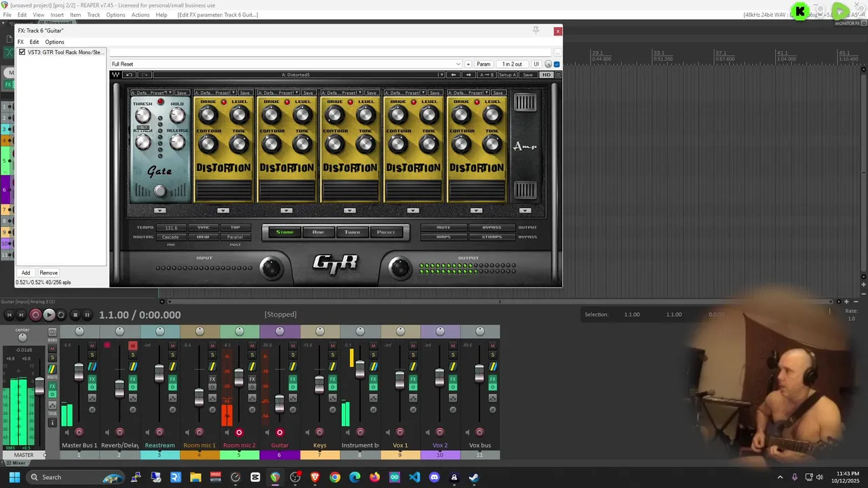Open the master track FX button
This screenshot has width=868, height=488.
coord(52,387)
